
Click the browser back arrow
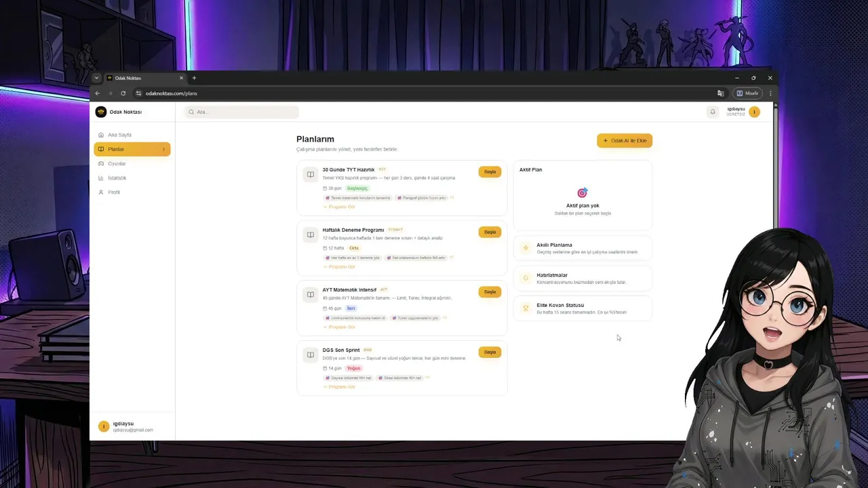pos(97,93)
